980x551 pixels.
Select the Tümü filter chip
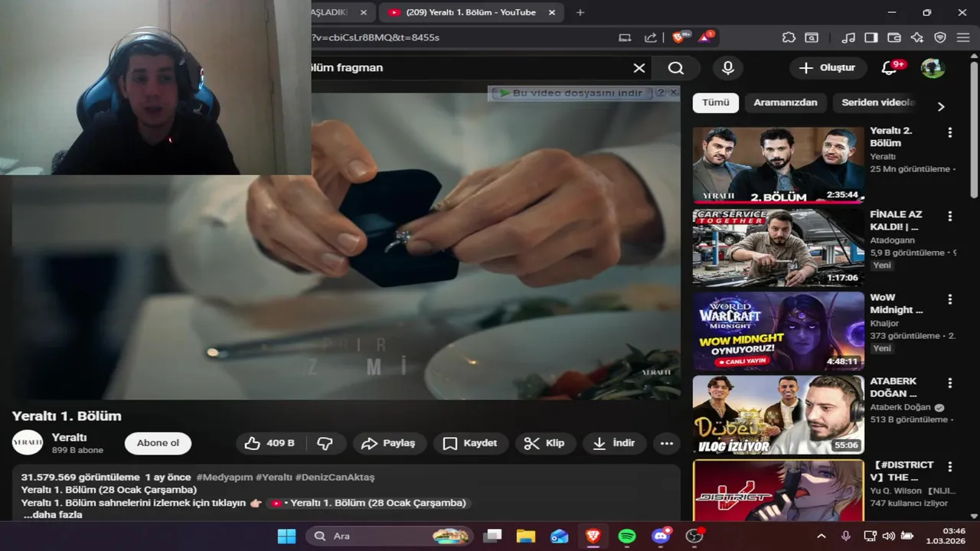point(716,103)
